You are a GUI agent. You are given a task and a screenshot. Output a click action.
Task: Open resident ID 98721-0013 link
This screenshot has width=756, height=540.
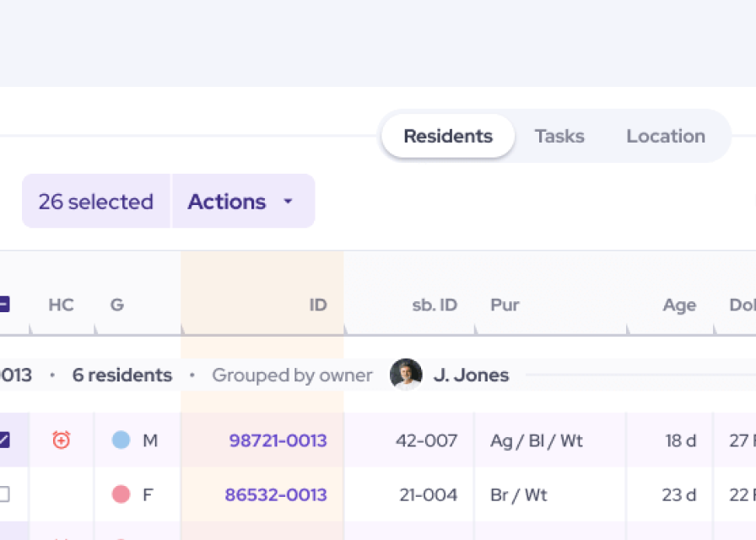278,440
